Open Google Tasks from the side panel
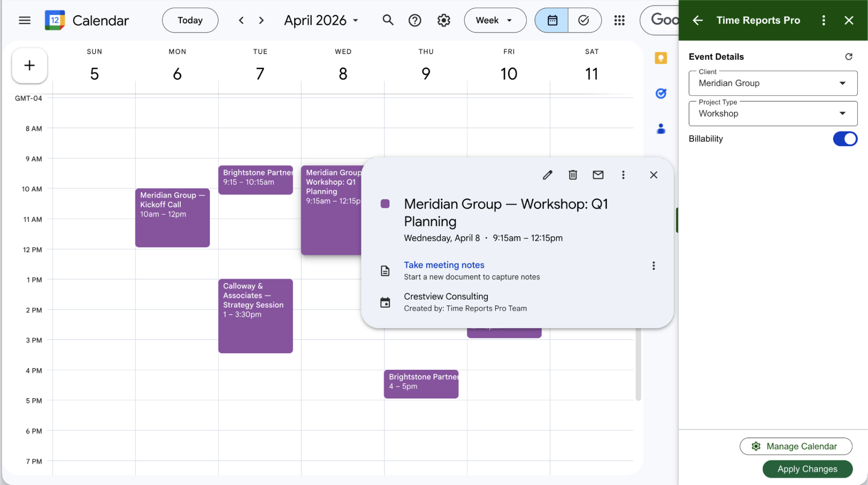This screenshot has height=485, width=868. (660, 94)
